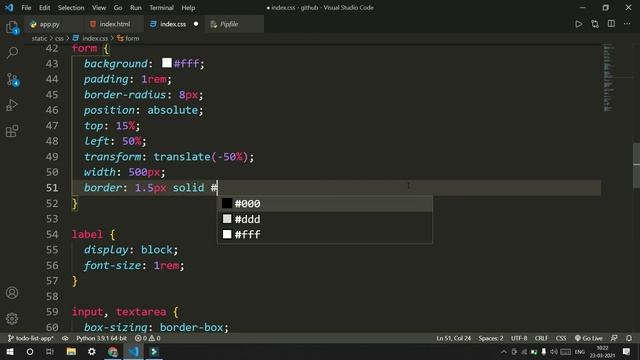Click the feedback icon in status bar
The height and width of the screenshot is (360, 640).
614,338
